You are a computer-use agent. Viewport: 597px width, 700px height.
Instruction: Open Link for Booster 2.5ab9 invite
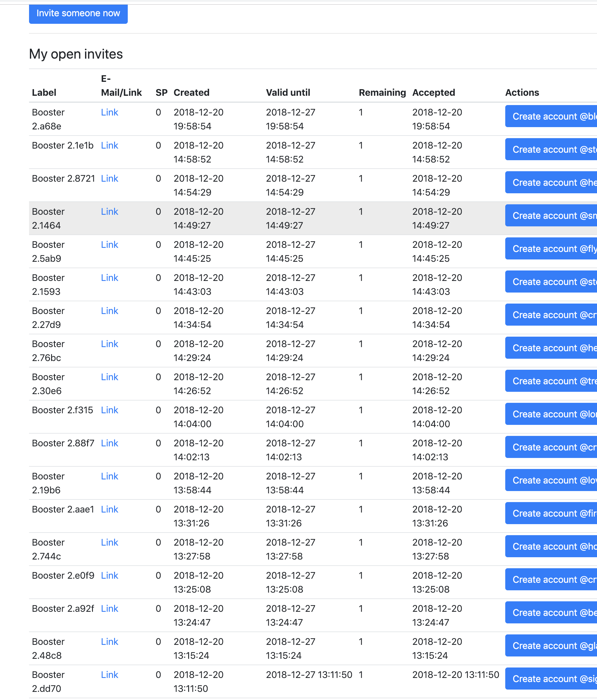109,245
